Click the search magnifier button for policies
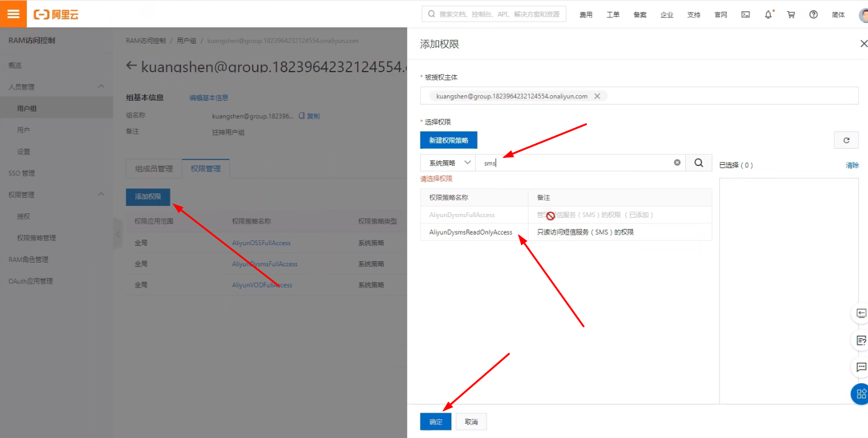The width and height of the screenshot is (868, 438). 699,163
